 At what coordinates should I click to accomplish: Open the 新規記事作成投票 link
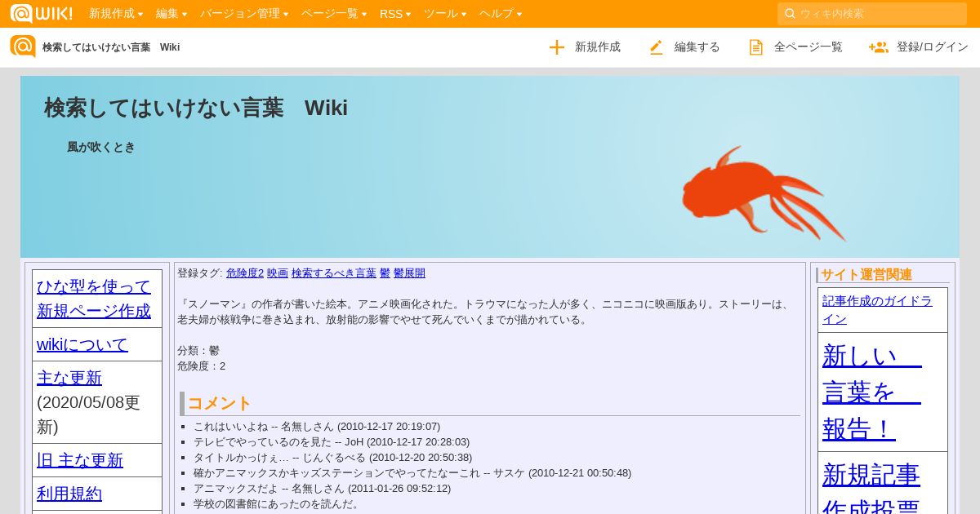click(871, 490)
